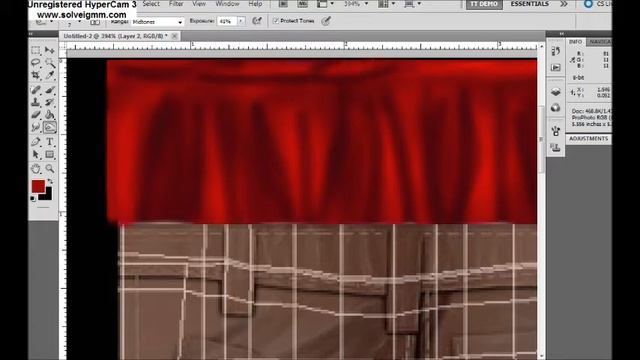Open the Tool Presets panel icon
The image size is (640, 360).
556,131
